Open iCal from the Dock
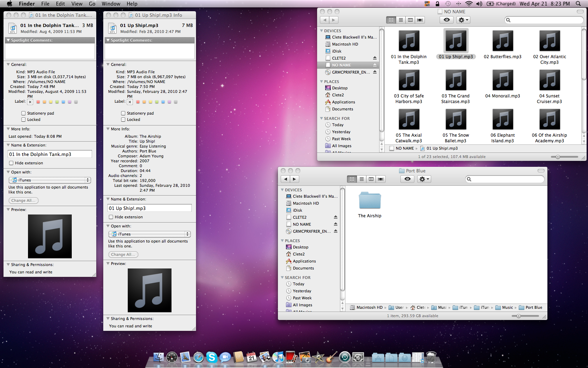 point(252,357)
